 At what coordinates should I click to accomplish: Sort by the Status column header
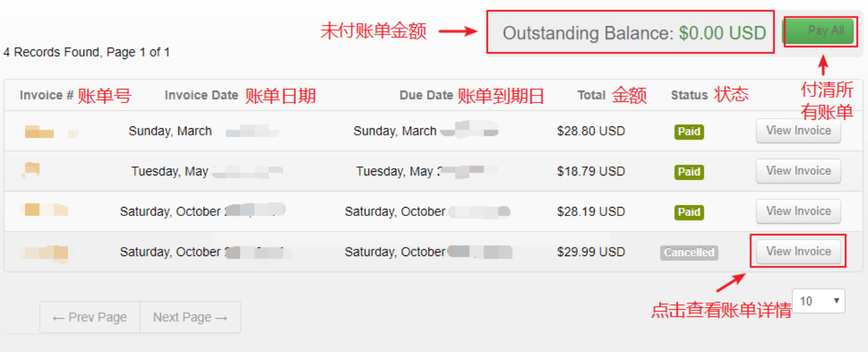pyautogui.click(x=689, y=95)
